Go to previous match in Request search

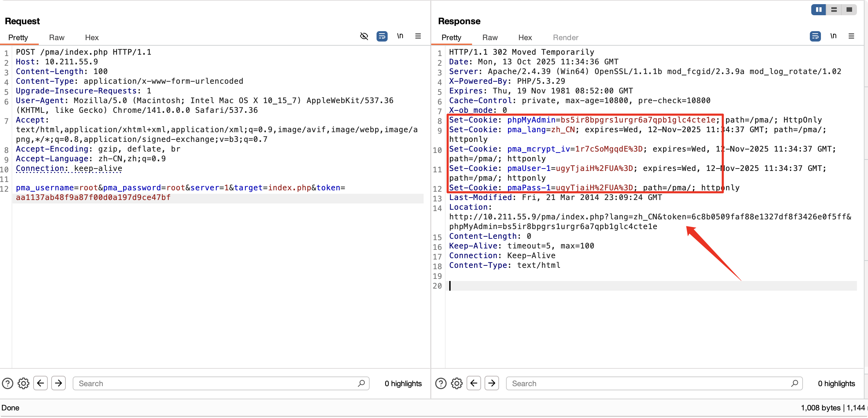[40, 383]
